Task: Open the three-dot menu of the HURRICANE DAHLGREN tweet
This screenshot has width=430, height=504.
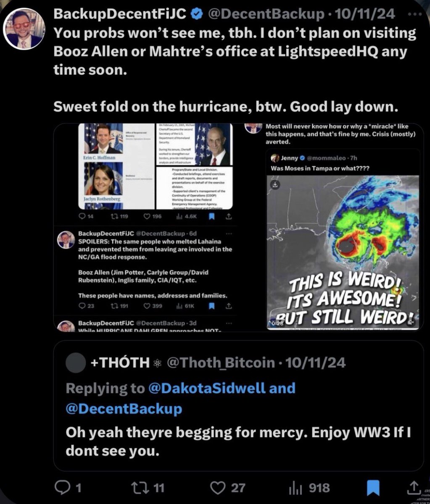Action: [228, 323]
